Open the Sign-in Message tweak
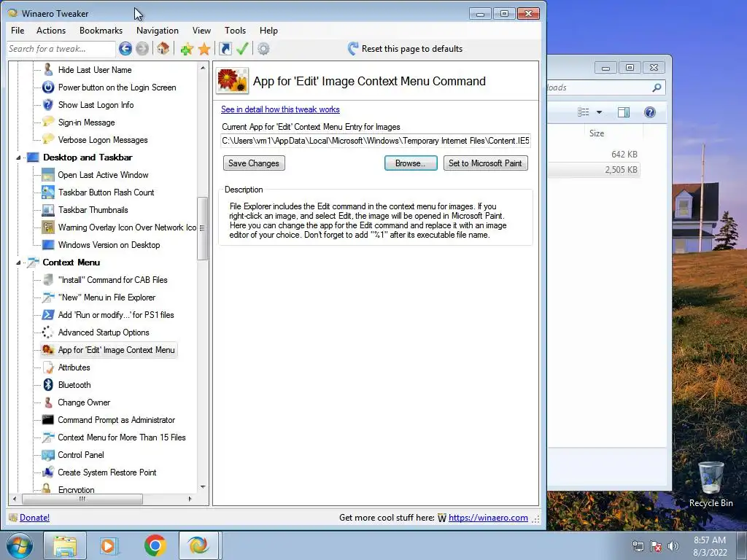Image resolution: width=747 pixels, height=560 pixels. point(86,122)
